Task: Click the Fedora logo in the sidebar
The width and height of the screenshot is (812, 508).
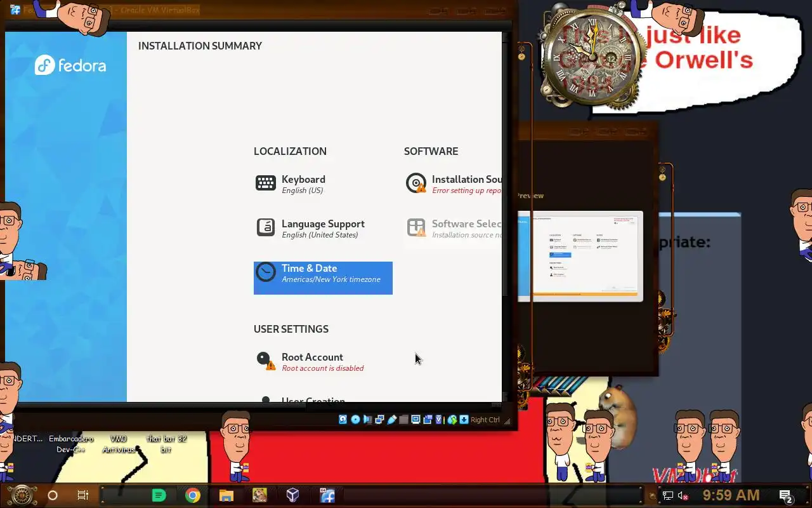Action: pyautogui.click(x=70, y=65)
